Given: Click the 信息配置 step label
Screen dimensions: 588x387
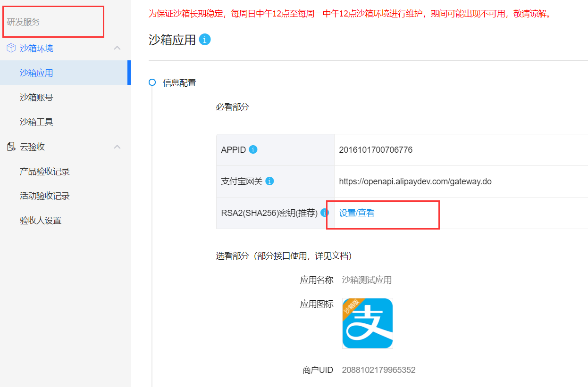Looking at the screenshot, I should pyautogui.click(x=179, y=83).
